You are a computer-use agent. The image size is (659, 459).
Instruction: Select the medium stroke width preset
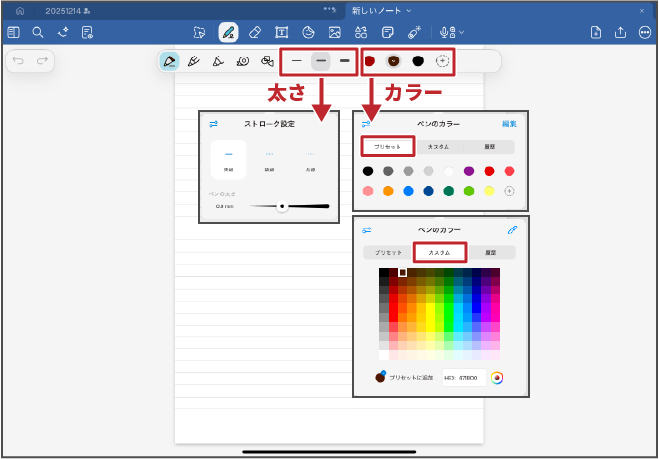pos(321,61)
